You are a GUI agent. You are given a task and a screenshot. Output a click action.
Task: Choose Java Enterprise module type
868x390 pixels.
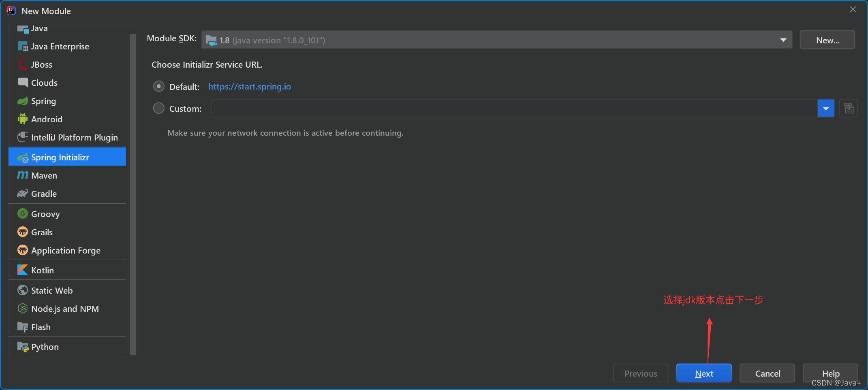[x=67, y=46]
